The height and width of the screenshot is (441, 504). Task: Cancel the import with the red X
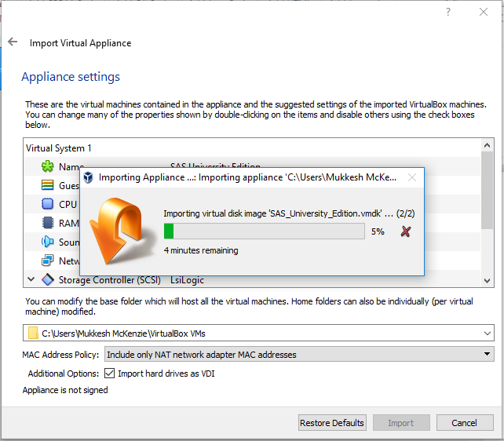coord(406,231)
